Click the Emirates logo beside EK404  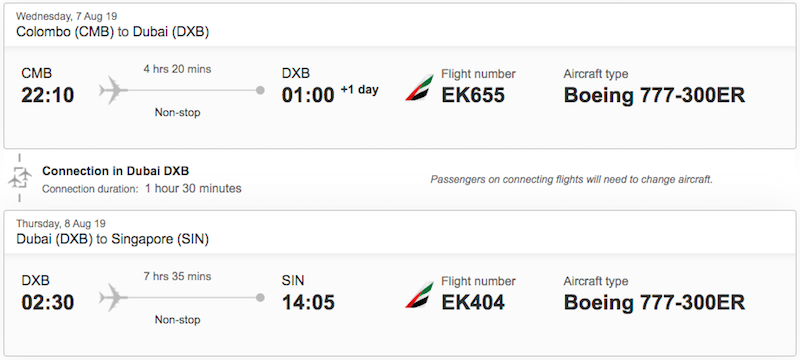pyautogui.click(x=419, y=295)
